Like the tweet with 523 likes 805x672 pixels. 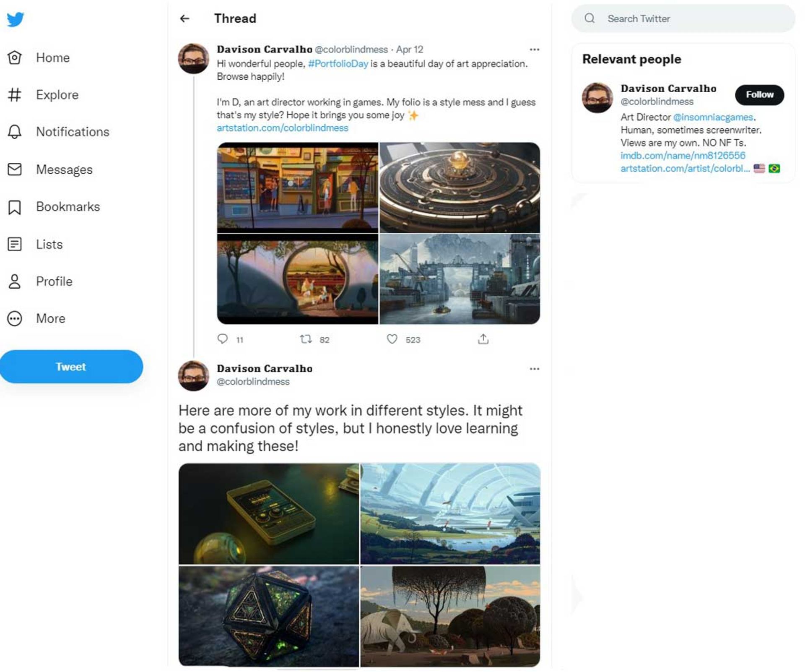tap(392, 339)
